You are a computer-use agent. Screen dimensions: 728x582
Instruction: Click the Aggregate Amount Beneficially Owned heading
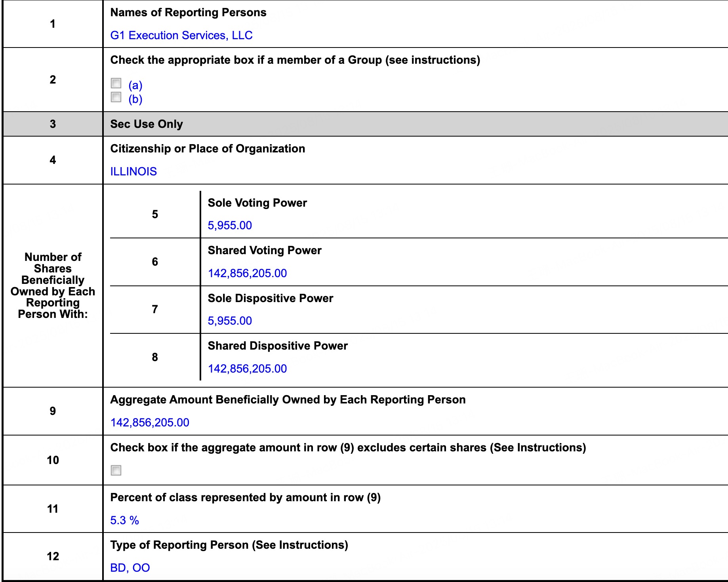click(x=288, y=400)
